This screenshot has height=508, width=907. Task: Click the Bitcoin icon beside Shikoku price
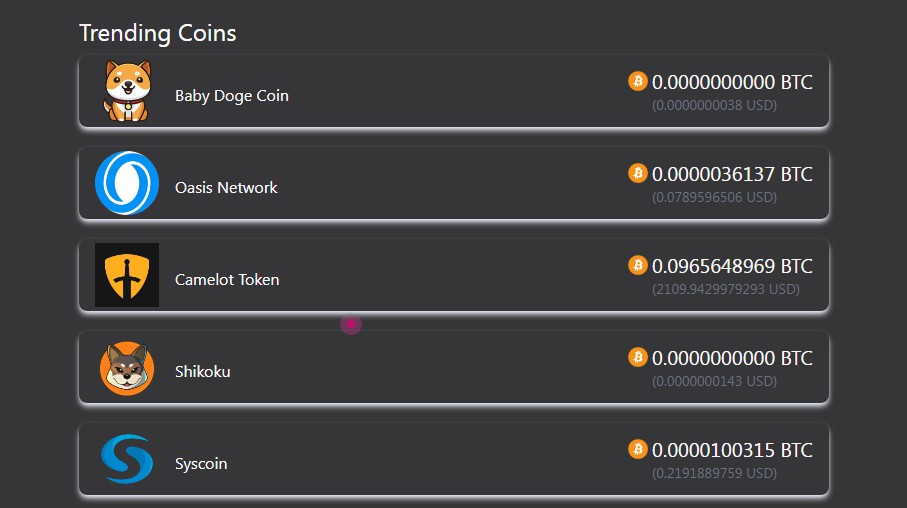638,357
